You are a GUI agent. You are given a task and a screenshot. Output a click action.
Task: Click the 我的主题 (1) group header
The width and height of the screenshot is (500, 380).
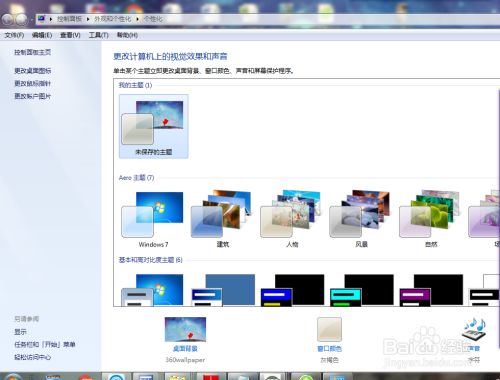(x=135, y=85)
